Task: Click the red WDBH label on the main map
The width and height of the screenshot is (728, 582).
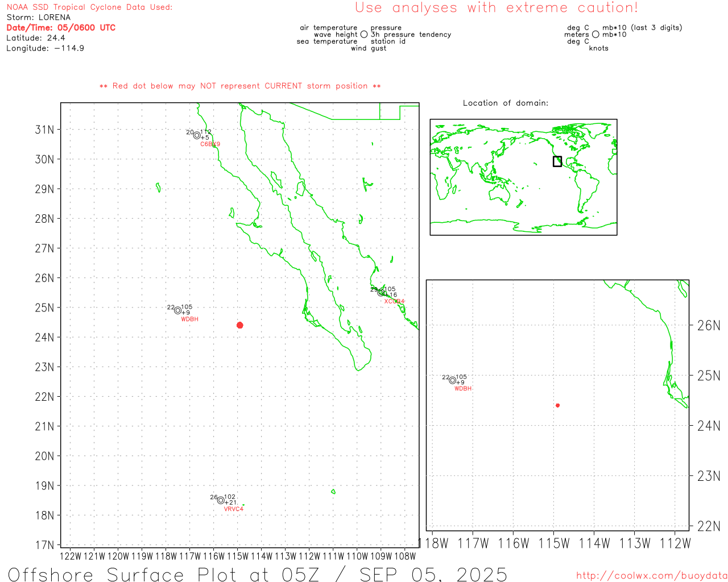Action: 189,319
